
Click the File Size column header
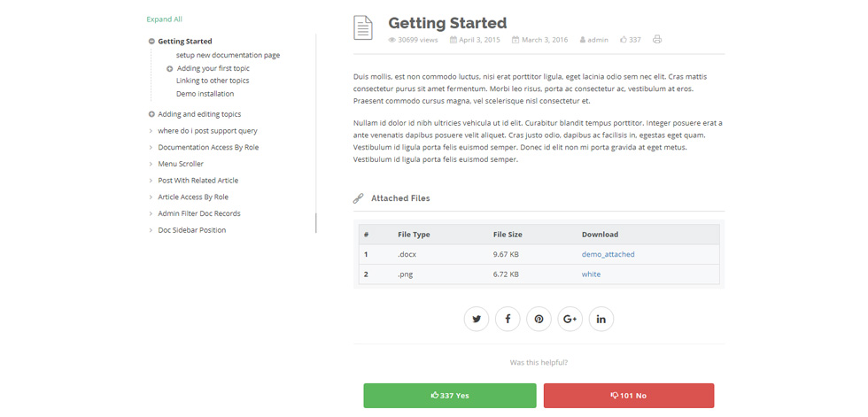pyautogui.click(x=508, y=235)
